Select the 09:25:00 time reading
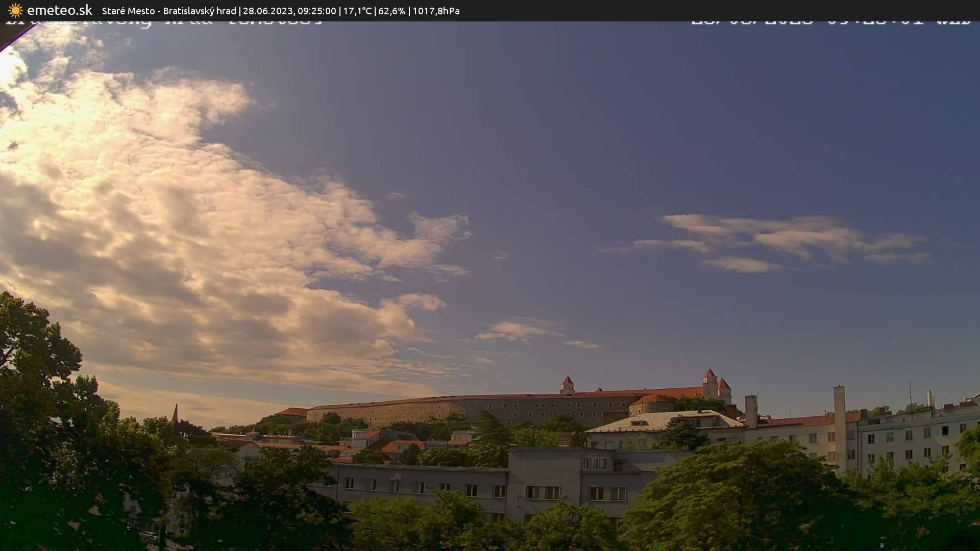 [x=318, y=10]
